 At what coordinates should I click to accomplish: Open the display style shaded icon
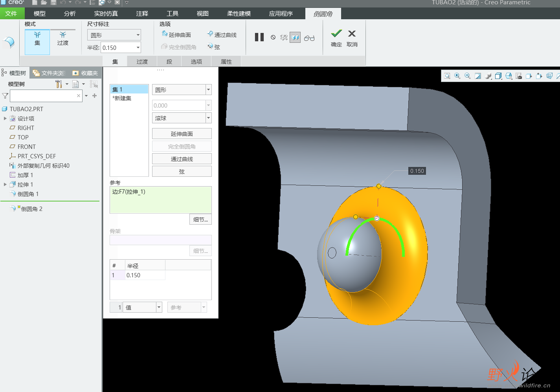click(498, 76)
